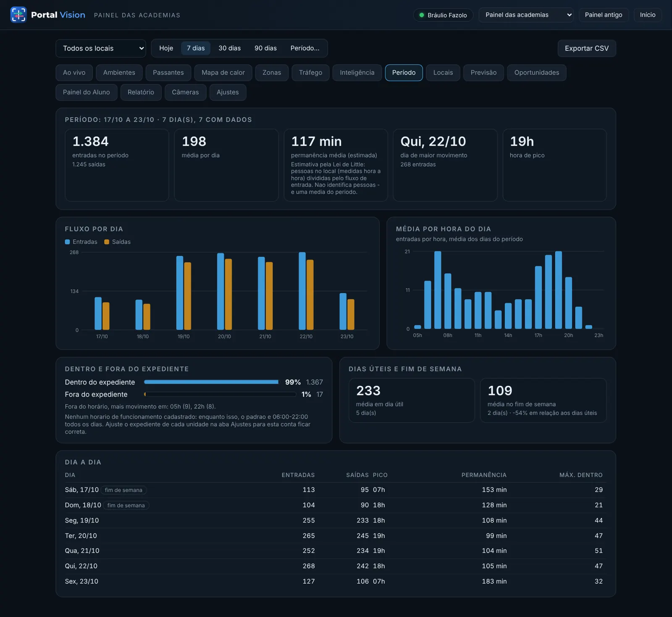Open the Previsão tab

(483, 73)
